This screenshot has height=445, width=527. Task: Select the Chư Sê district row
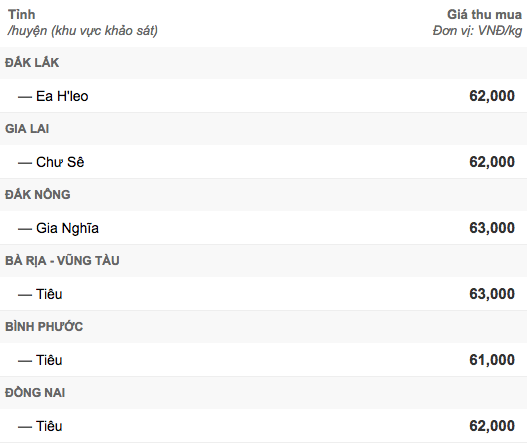tap(264, 162)
